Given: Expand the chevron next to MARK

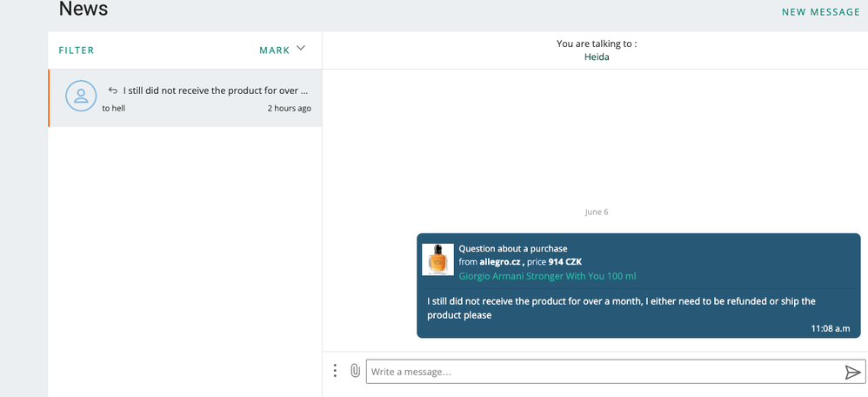Looking at the screenshot, I should click(x=301, y=48).
